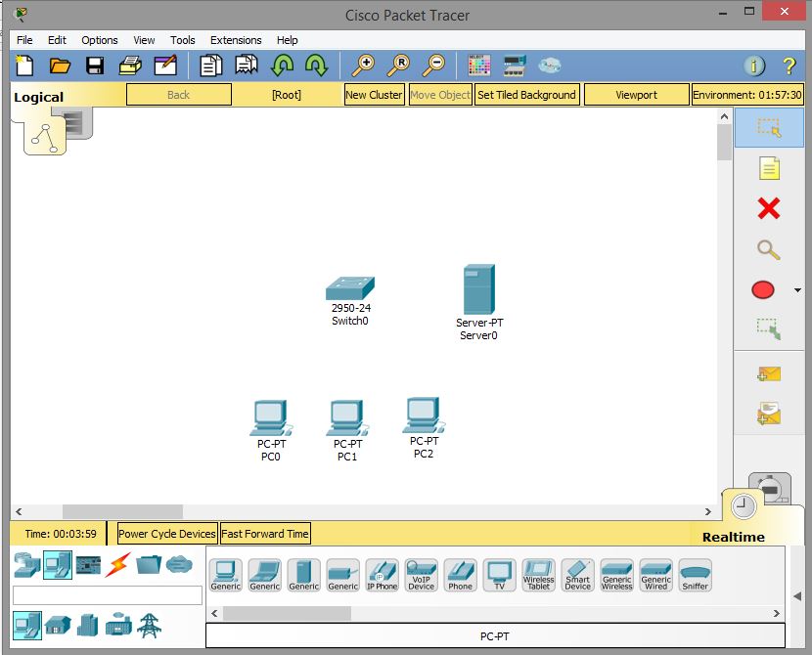Click the cloud icon in the toolbar
Image resolution: width=812 pixels, height=655 pixels.
(x=550, y=65)
